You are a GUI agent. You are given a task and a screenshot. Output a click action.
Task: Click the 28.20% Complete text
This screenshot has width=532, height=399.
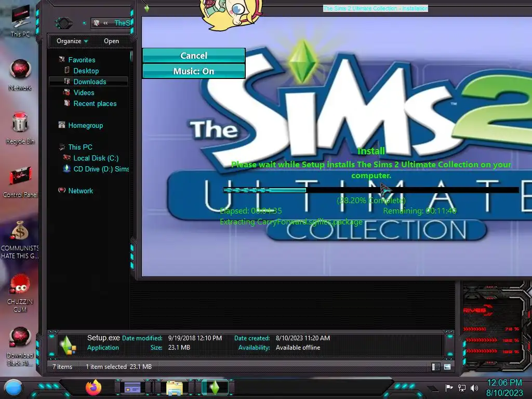click(x=371, y=200)
